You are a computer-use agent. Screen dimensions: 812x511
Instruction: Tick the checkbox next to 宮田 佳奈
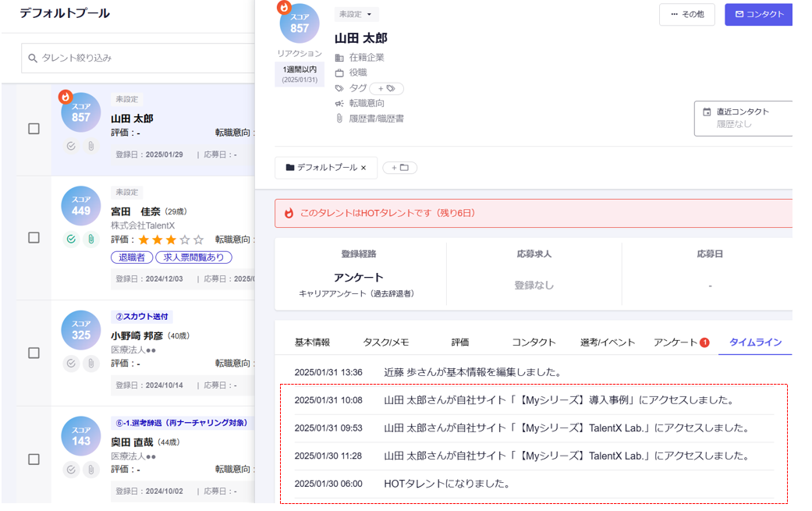coord(34,237)
